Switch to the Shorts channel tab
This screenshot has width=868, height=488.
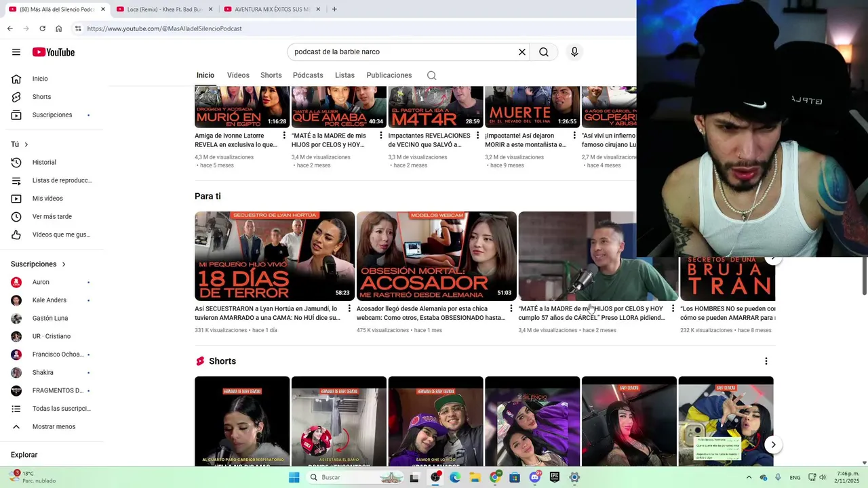tap(271, 75)
